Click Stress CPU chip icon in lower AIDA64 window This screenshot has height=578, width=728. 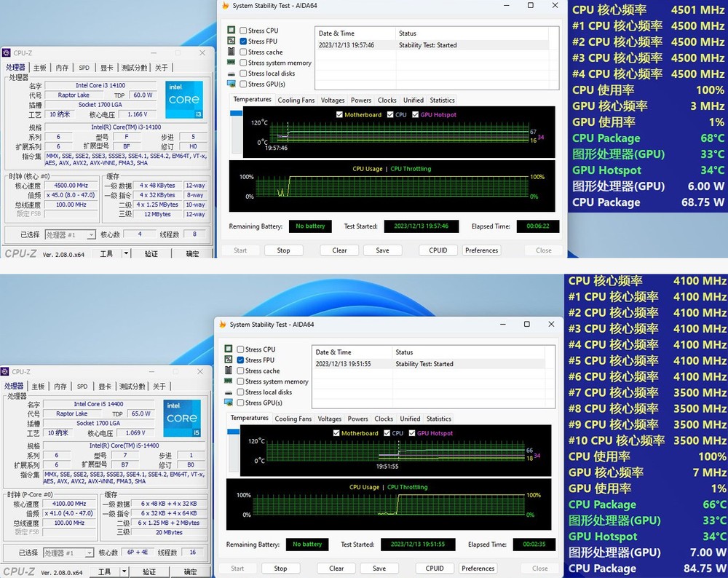(x=228, y=349)
